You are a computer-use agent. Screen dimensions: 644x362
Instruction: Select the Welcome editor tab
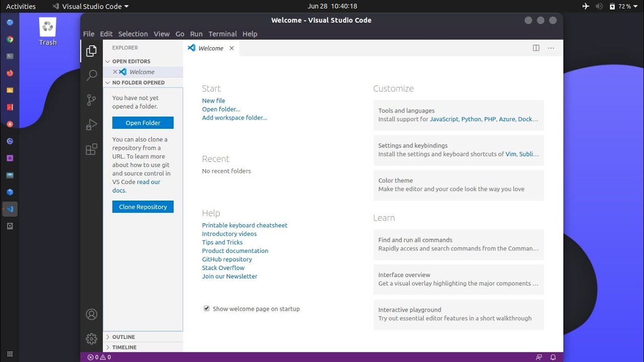tap(210, 48)
